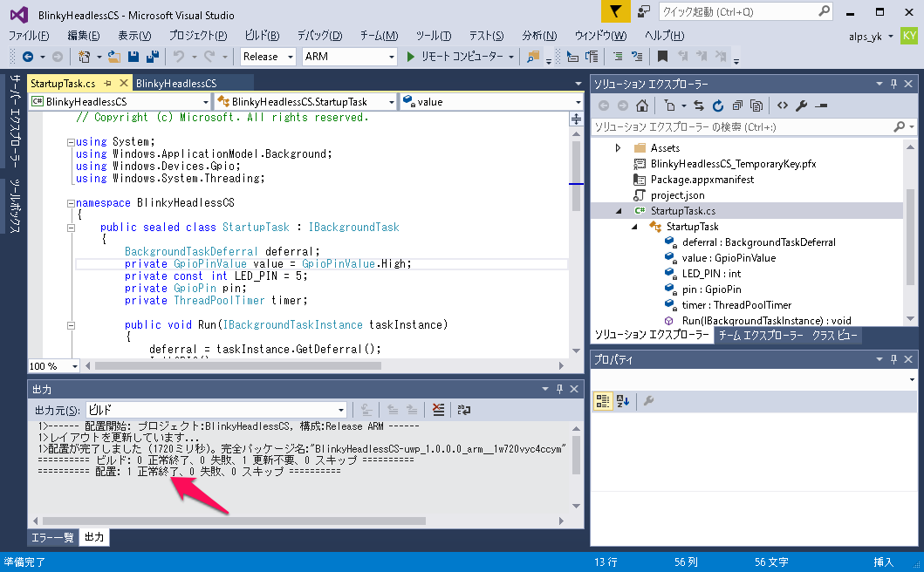
Task: Open the サーバー エクスプローラー side panel
Action: pos(16,121)
